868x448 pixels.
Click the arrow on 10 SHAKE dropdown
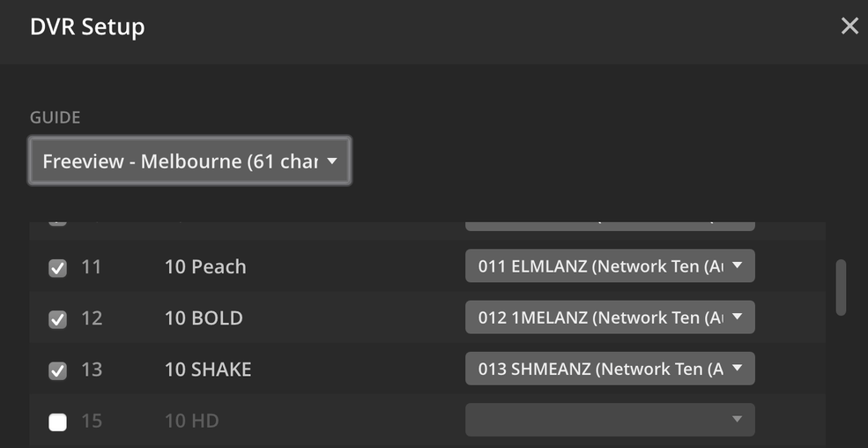click(x=738, y=369)
